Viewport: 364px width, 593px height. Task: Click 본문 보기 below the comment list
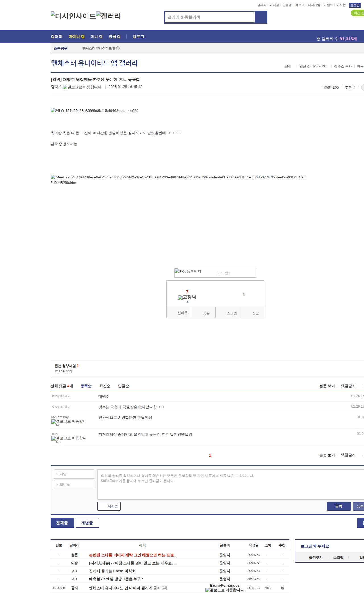tap(327, 455)
